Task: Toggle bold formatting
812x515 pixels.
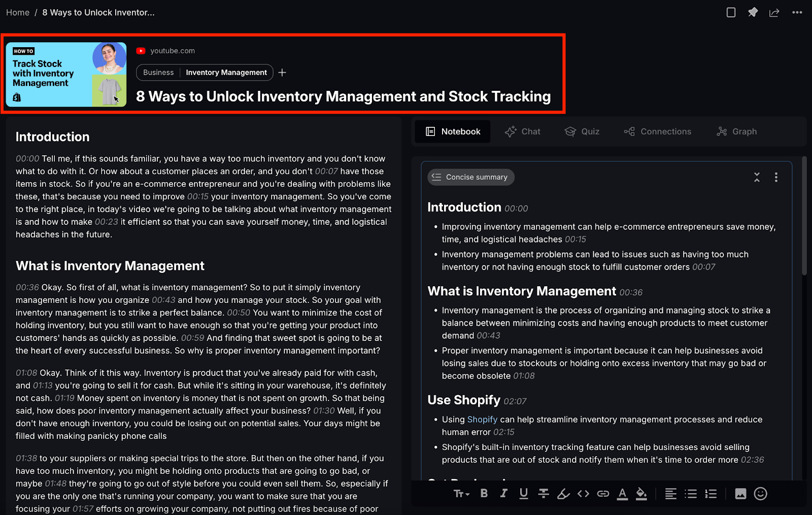Action: pyautogui.click(x=484, y=494)
